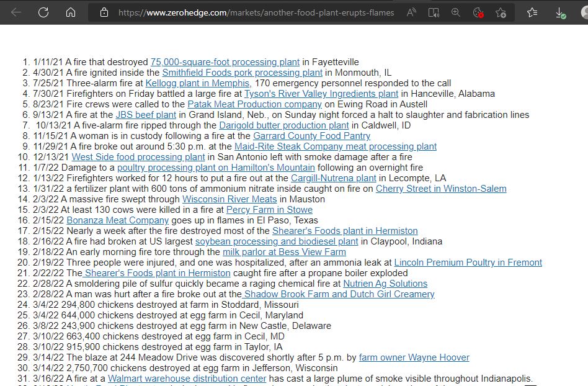Add this page to favorites (star plus)
This screenshot has height=386, width=588.
pyautogui.click(x=501, y=13)
